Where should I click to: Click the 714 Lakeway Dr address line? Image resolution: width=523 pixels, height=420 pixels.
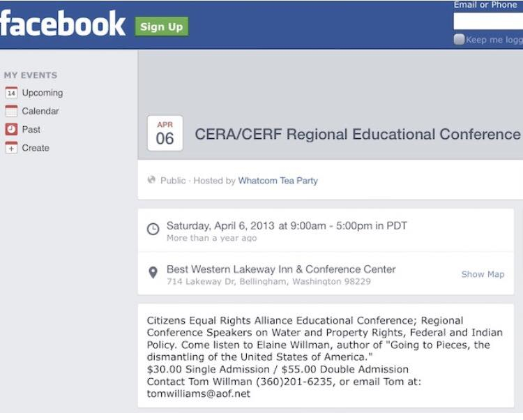(268, 282)
